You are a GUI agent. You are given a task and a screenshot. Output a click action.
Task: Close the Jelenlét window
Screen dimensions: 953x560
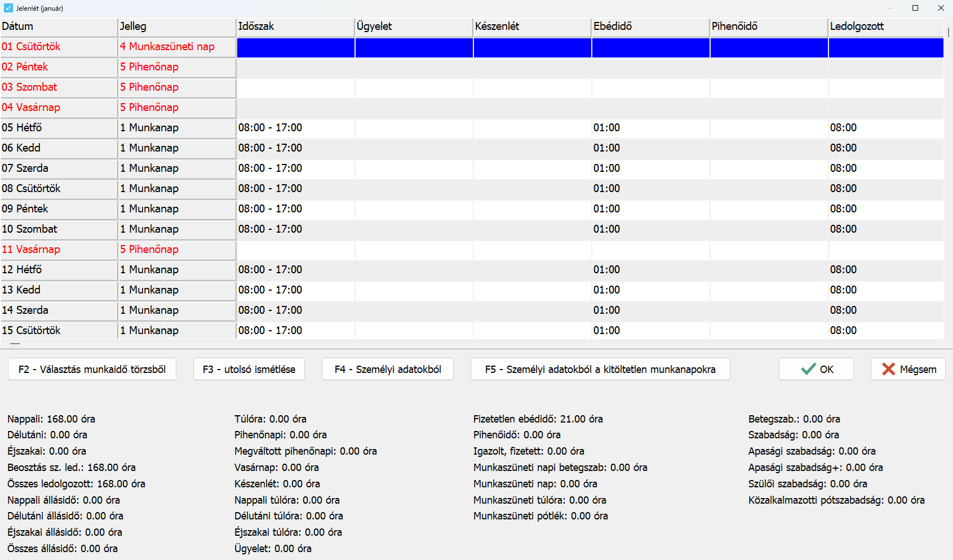point(941,8)
